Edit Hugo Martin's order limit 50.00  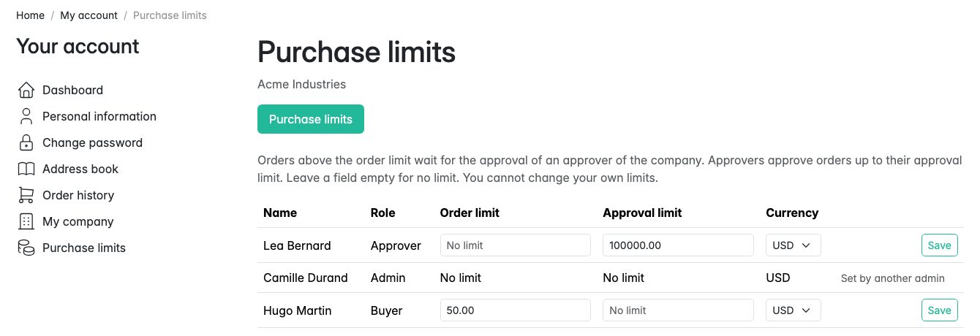[x=515, y=310]
